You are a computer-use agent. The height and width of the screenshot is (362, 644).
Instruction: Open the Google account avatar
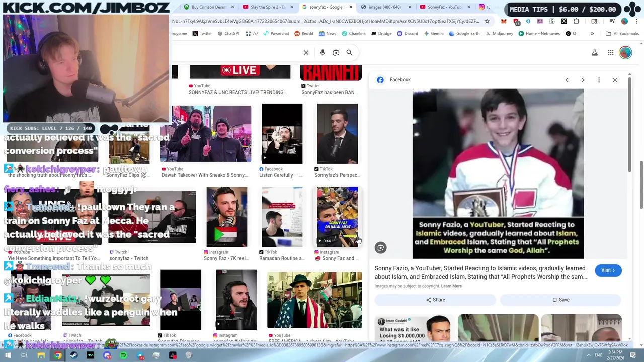coord(625,53)
